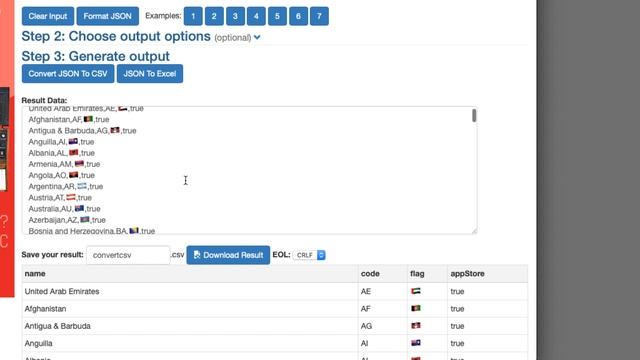Screen dimensions: 640x360
Task: Load example 3
Action: 235,16
